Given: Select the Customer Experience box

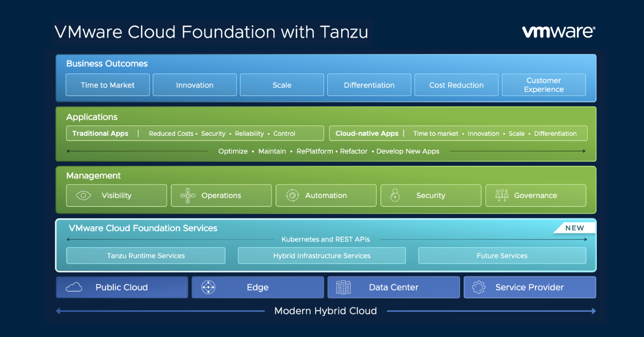Looking at the screenshot, I should click(544, 85).
